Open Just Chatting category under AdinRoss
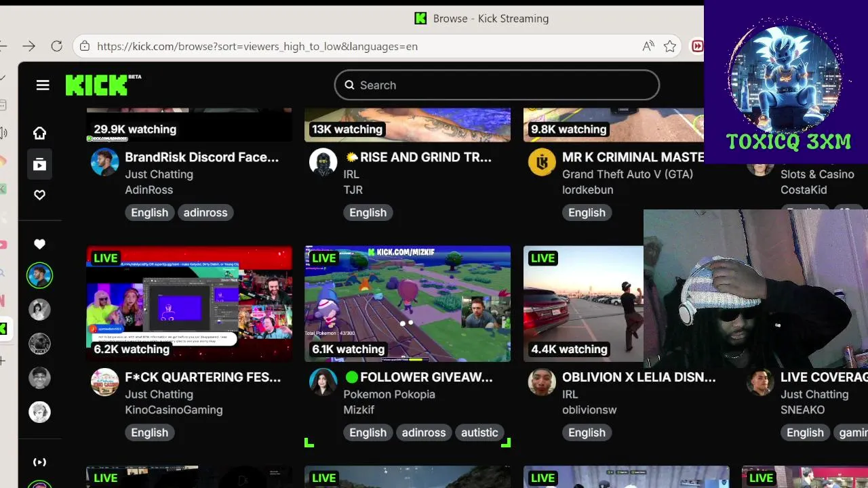 [x=159, y=174]
